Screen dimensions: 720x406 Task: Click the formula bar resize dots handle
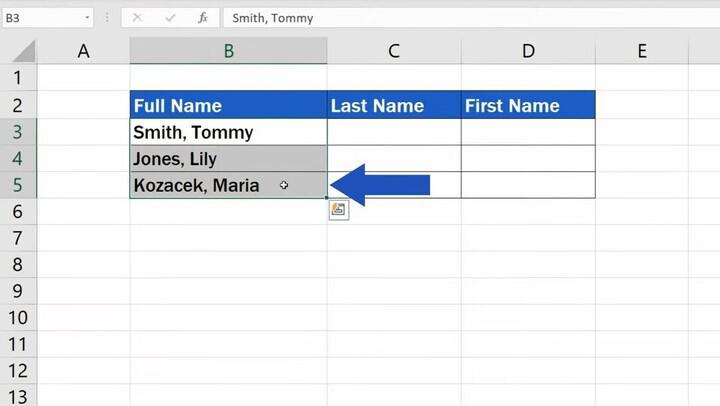(x=108, y=18)
